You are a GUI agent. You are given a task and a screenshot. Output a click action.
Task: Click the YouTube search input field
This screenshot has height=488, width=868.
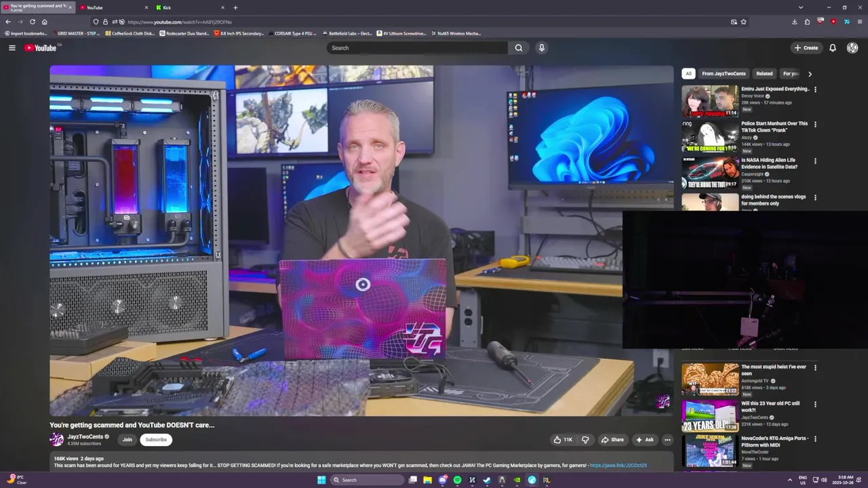(x=417, y=47)
